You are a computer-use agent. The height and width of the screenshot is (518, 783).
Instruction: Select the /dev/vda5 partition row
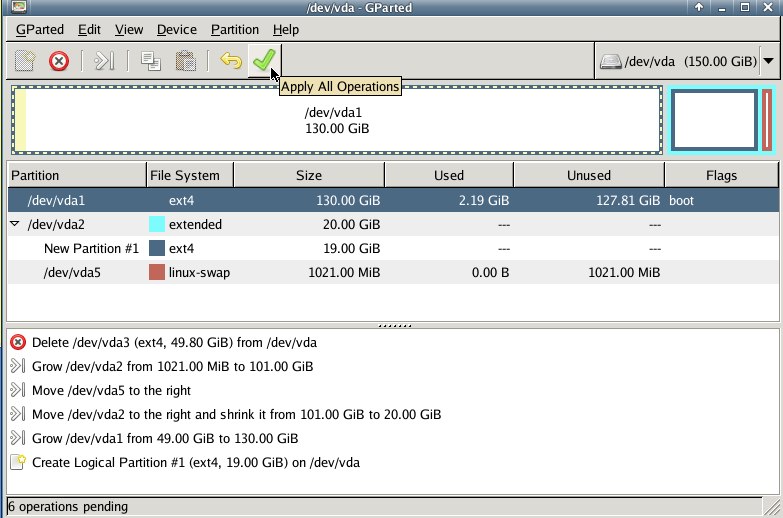pyautogui.click(x=393, y=272)
